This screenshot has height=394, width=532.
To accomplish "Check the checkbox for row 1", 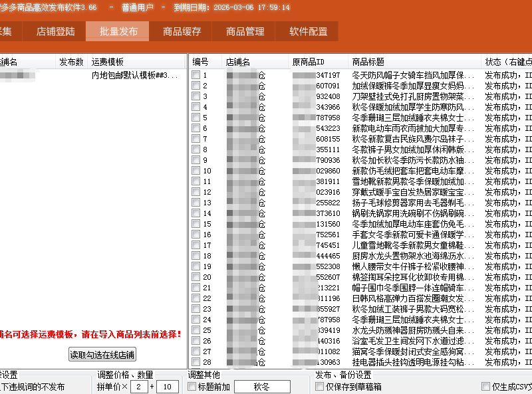I will [x=196, y=75].
